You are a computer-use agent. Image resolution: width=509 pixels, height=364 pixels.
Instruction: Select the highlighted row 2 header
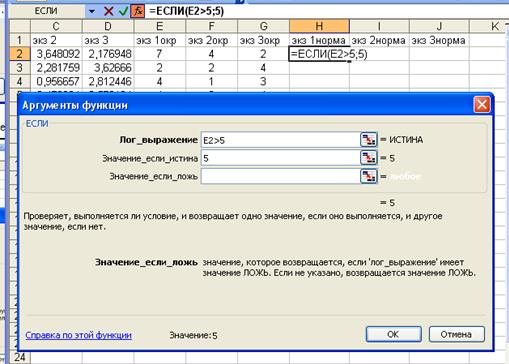coord(19,54)
